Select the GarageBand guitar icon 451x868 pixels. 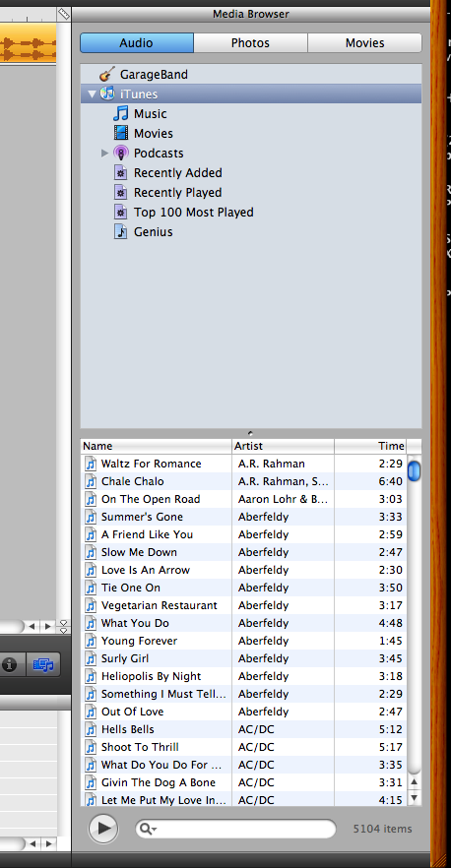(x=107, y=74)
